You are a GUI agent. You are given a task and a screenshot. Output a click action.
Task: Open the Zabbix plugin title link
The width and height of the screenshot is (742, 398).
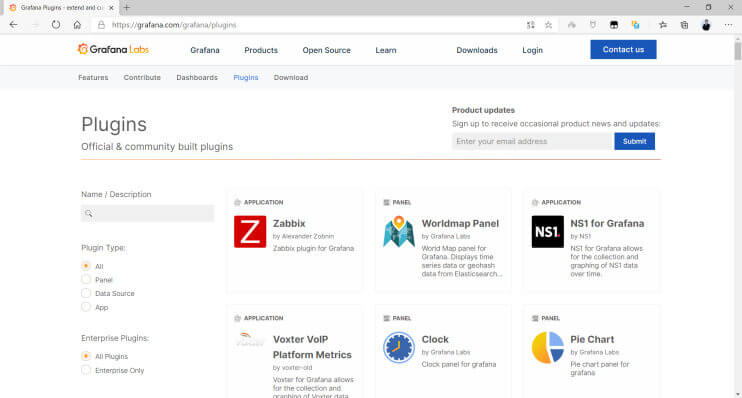(x=289, y=223)
